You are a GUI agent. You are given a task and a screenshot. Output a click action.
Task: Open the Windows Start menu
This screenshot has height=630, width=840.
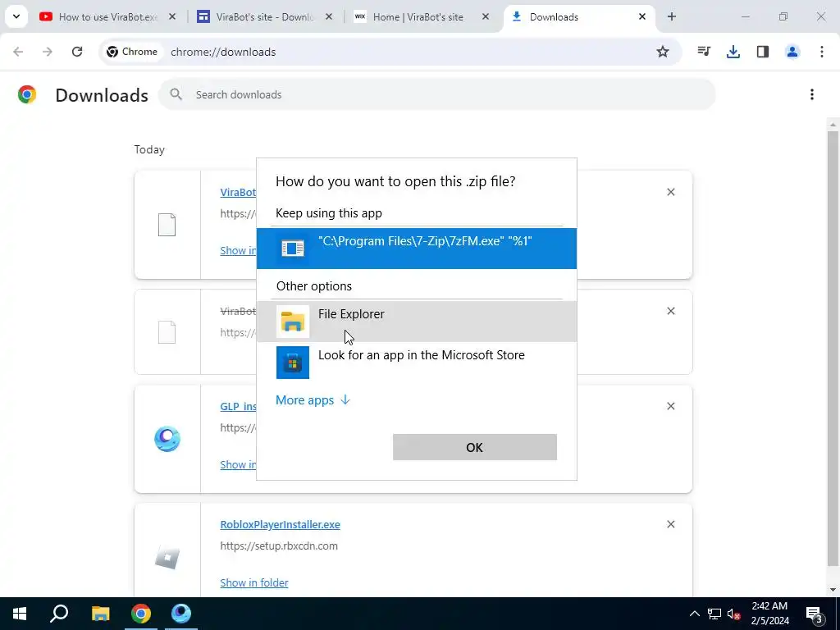pos(20,614)
